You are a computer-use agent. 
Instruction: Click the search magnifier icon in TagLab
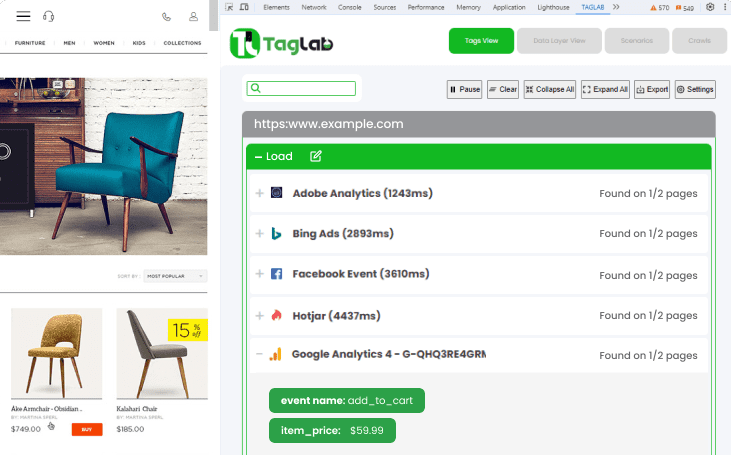coord(255,88)
